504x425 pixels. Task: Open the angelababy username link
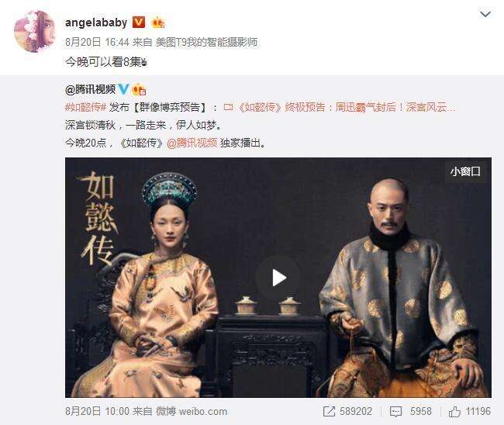96,22
